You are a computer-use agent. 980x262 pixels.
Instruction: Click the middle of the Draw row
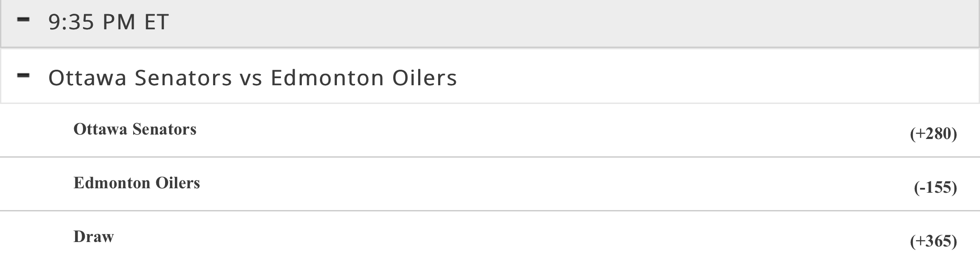coord(490,238)
